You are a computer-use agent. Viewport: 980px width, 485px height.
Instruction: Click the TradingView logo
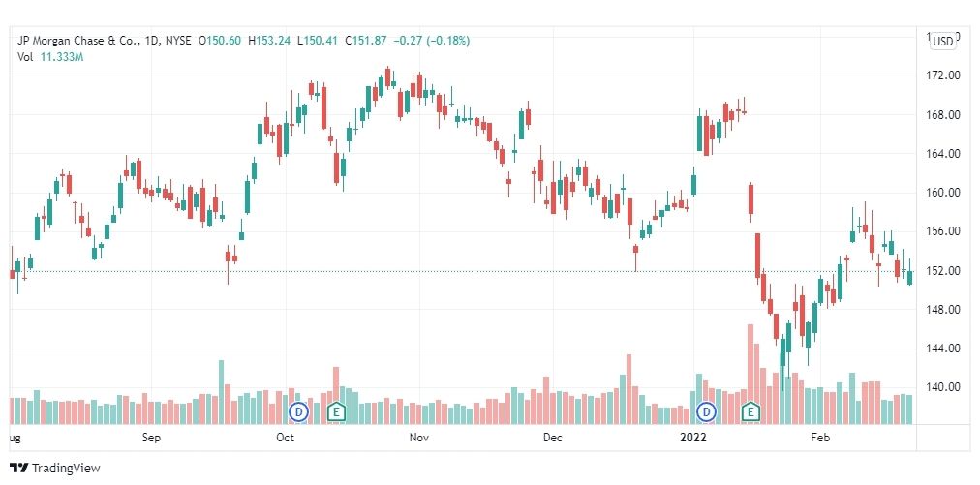pyautogui.click(x=55, y=468)
